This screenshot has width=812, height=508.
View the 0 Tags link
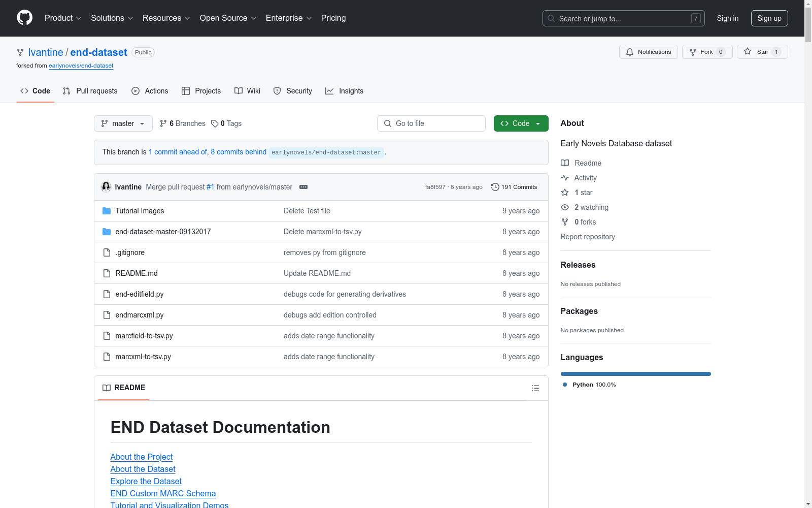coord(226,123)
